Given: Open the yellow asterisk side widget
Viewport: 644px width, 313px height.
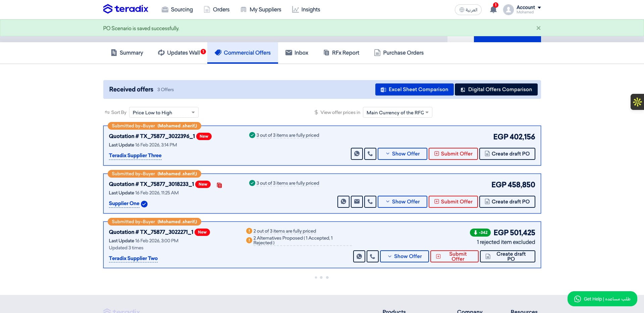Looking at the screenshot, I should [637, 102].
